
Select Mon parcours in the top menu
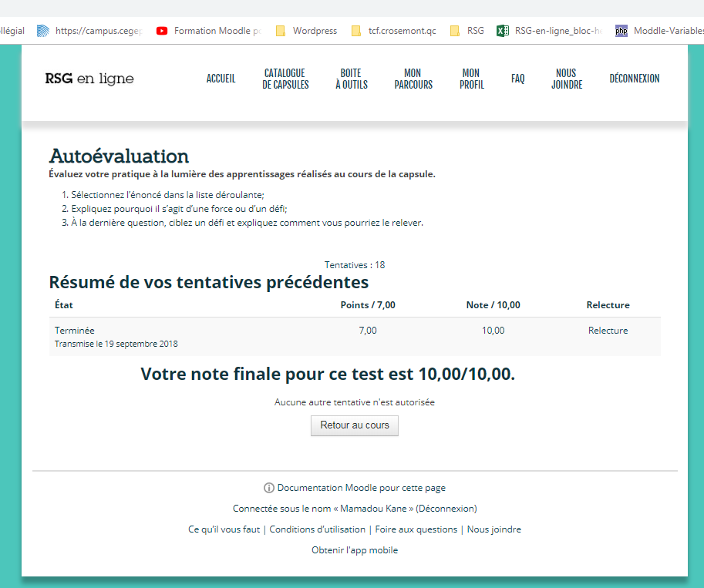[413, 79]
